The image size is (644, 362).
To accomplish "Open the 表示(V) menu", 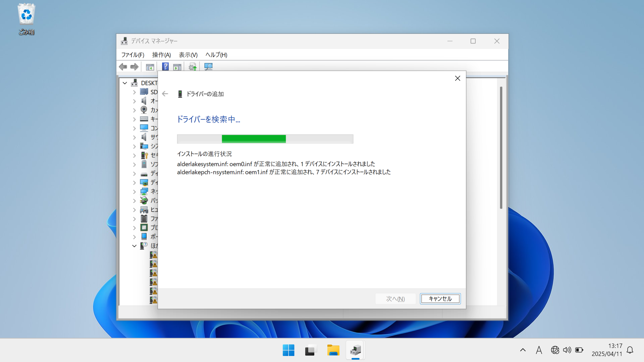I will click(x=188, y=55).
